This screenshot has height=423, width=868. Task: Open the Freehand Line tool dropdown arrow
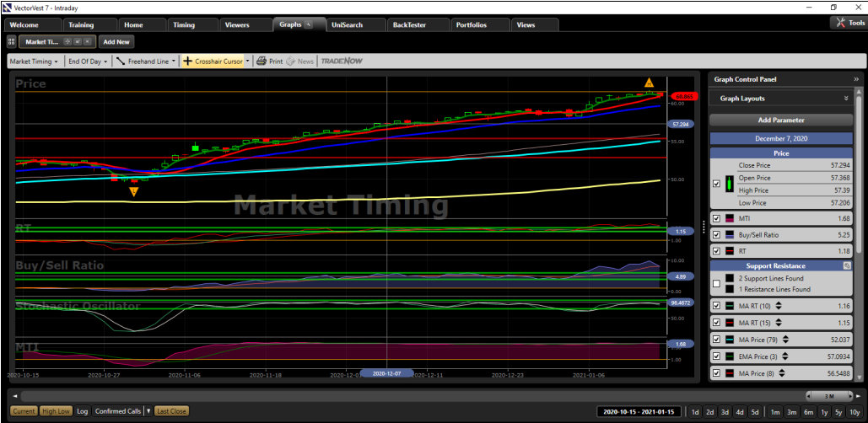point(174,62)
